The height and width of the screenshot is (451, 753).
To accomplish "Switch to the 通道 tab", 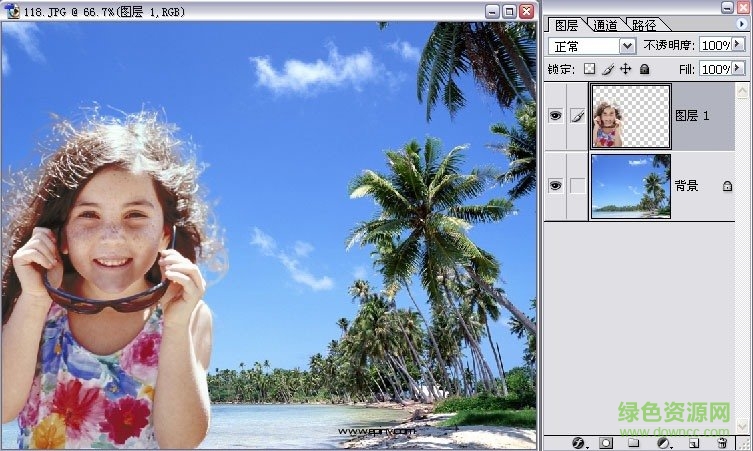I will (604, 25).
